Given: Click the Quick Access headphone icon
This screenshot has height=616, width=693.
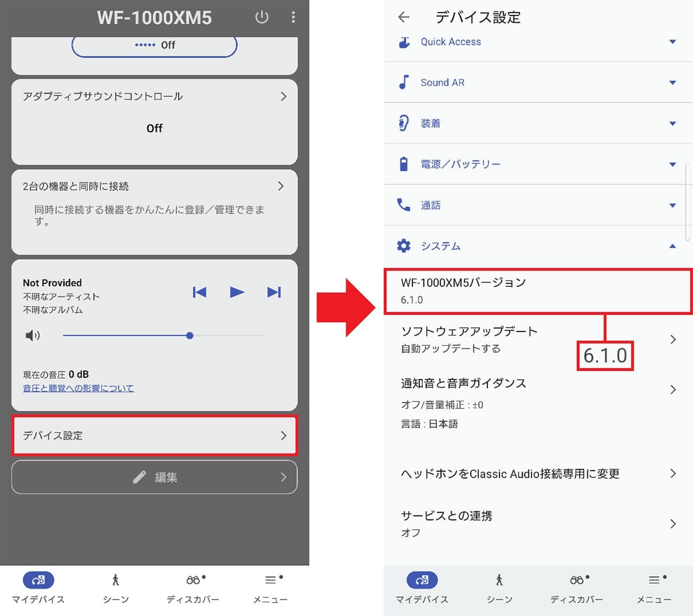Looking at the screenshot, I should click(404, 41).
